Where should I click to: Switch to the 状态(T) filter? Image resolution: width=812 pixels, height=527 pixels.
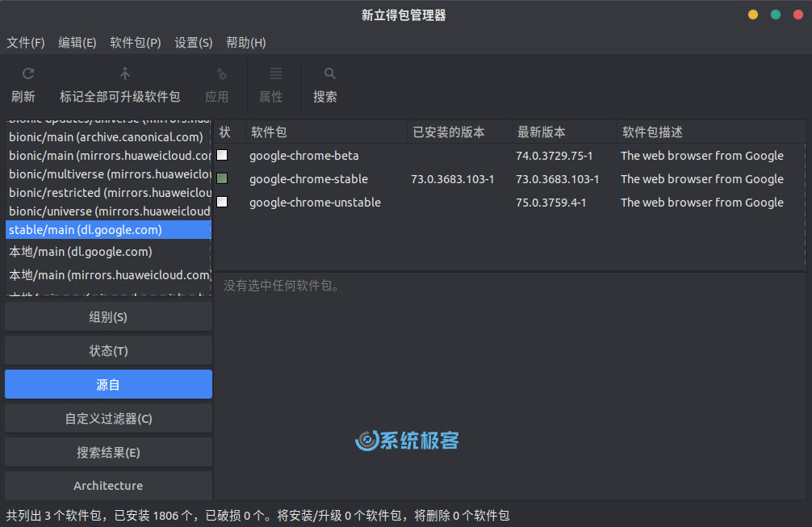pyautogui.click(x=108, y=350)
